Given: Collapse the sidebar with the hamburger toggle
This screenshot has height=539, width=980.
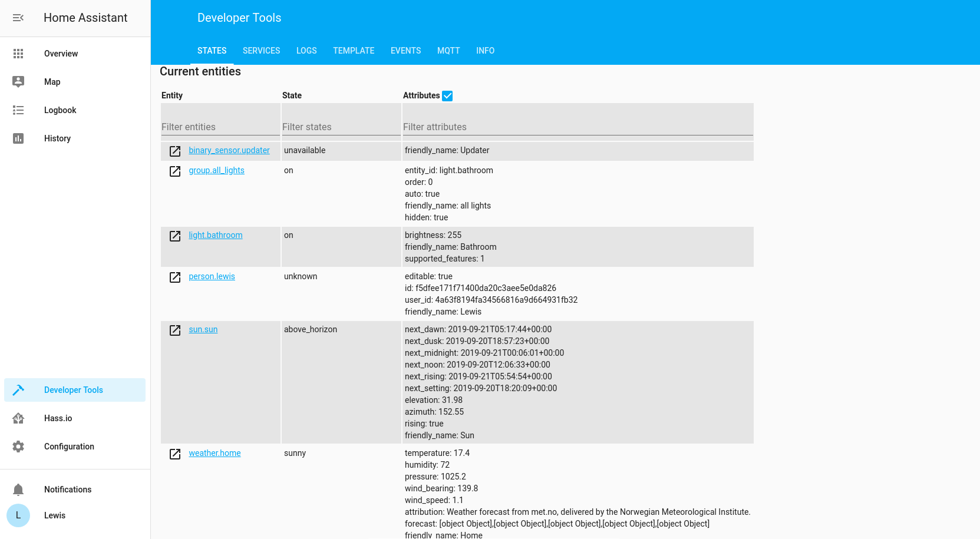Looking at the screenshot, I should (18, 18).
